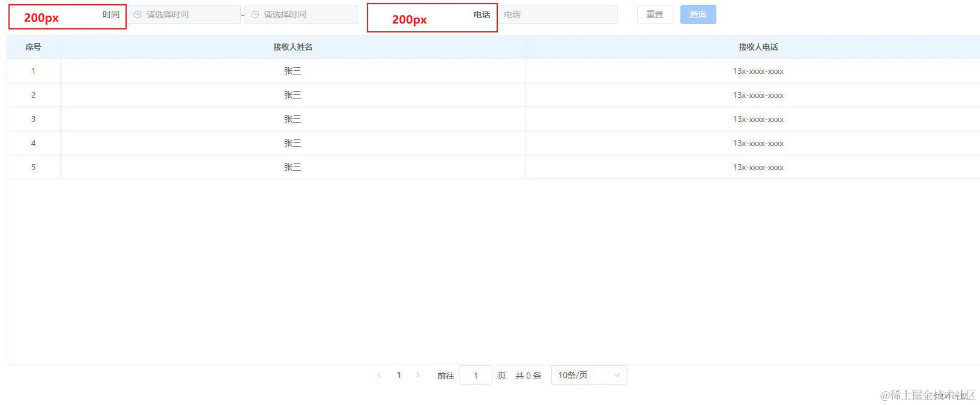Click the page size dropdown chevron

(617, 375)
